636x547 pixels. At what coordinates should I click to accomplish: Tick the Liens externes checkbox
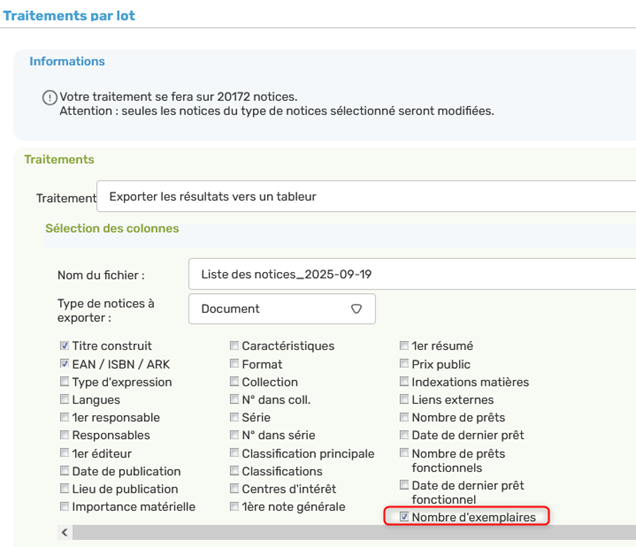[x=404, y=400]
